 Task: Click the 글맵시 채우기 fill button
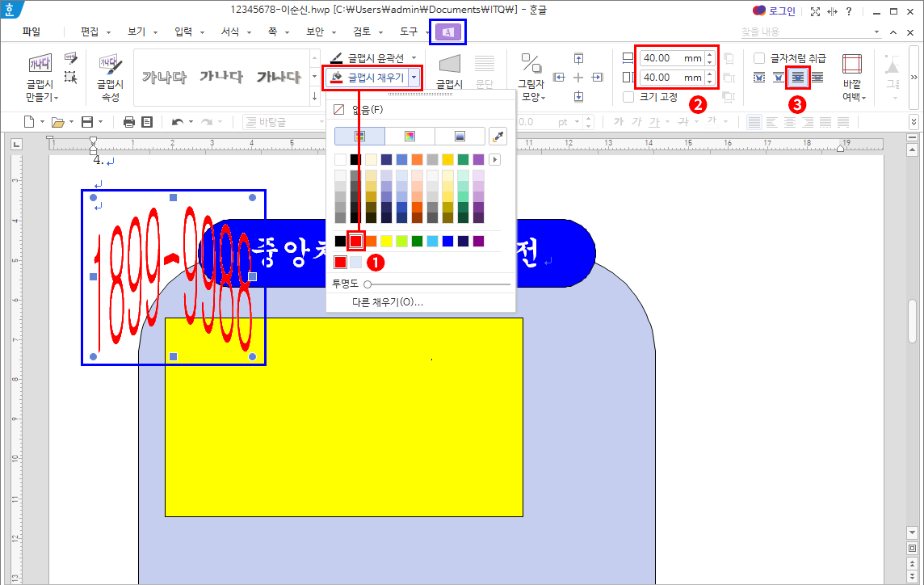click(x=367, y=78)
